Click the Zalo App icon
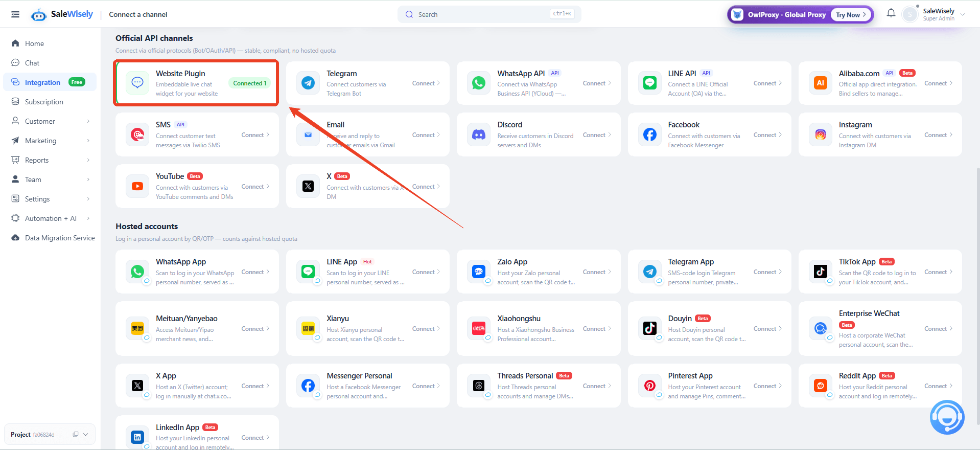Viewport: 980px width, 450px height. point(479,272)
